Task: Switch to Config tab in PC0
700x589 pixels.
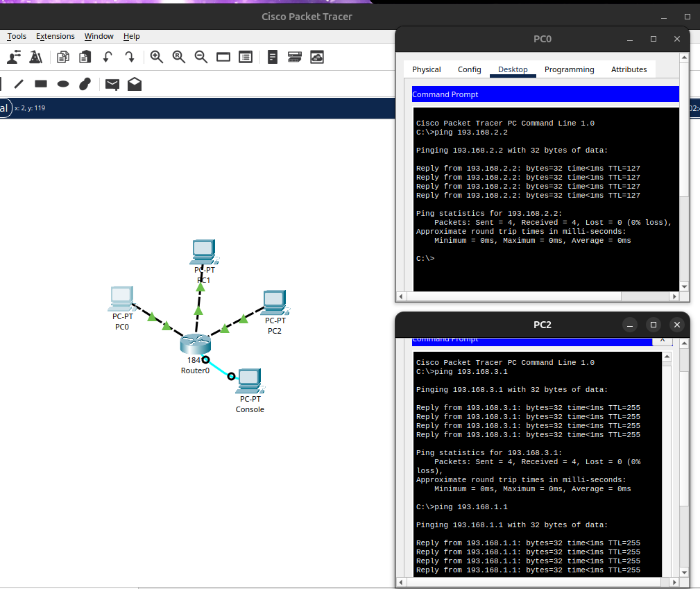Action: click(x=469, y=69)
